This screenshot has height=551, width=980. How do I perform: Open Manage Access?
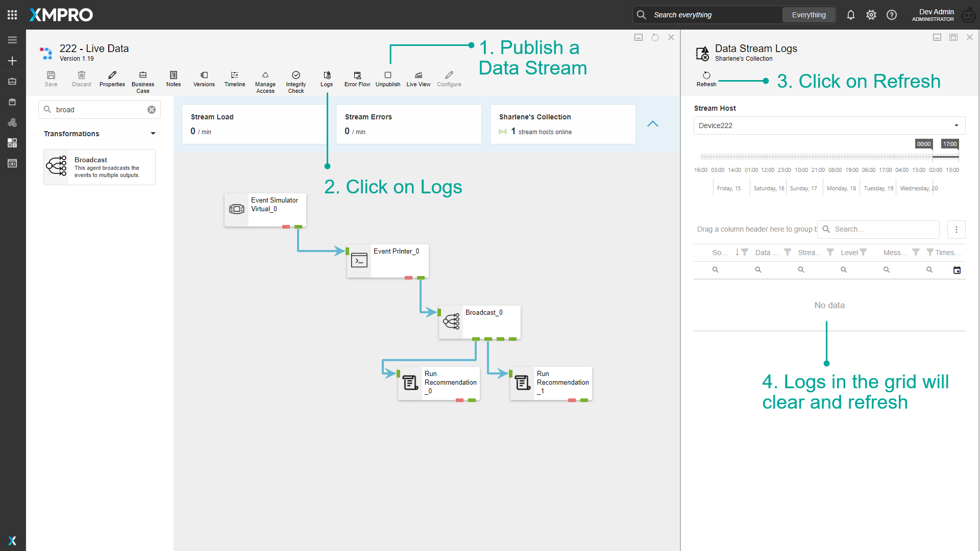point(265,82)
